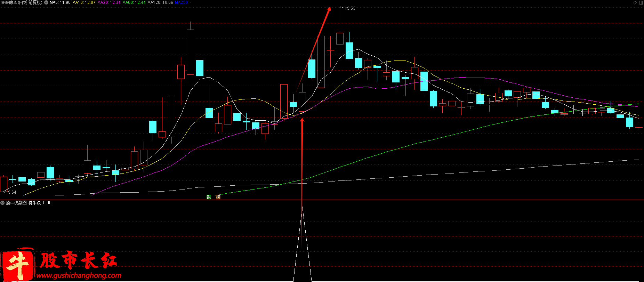The width and height of the screenshot is (644, 282).
Task: Click the 9.64 low price label
Action: coord(12,192)
